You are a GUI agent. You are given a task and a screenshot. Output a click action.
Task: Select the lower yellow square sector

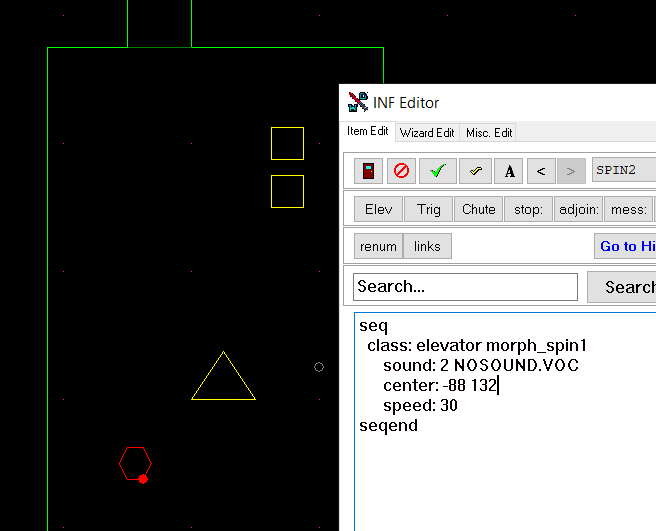[287, 192]
